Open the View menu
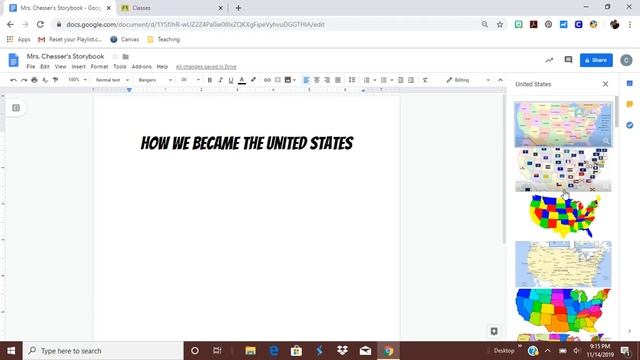Viewport: 640px width, 360px height. [x=60, y=67]
